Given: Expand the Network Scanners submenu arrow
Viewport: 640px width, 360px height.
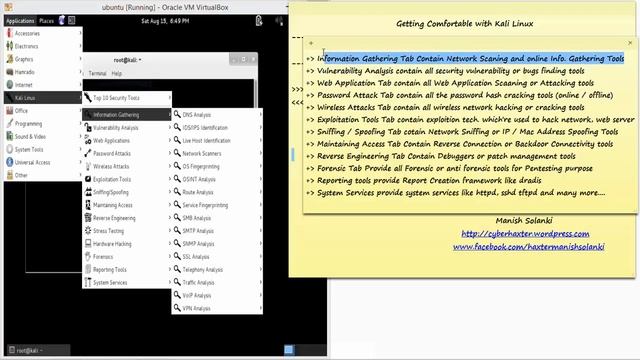Looking at the screenshot, I should pyautogui.click(x=260, y=153).
